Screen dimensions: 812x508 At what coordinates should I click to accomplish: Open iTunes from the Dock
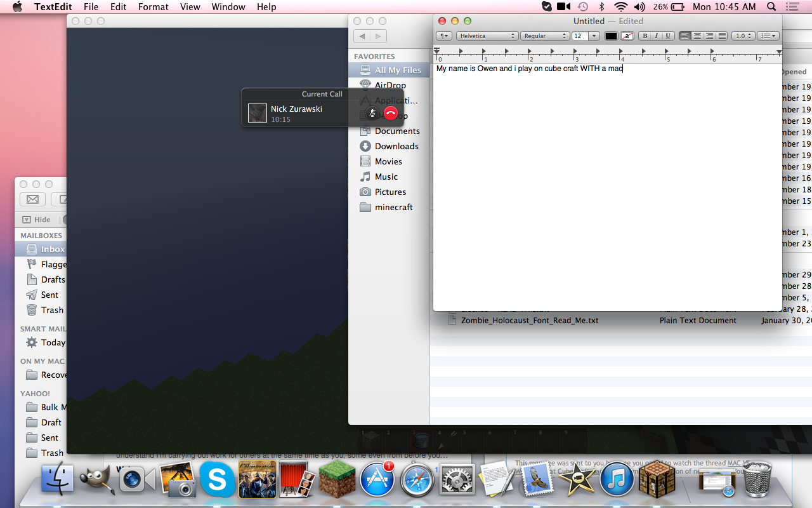pyautogui.click(x=617, y=479)
